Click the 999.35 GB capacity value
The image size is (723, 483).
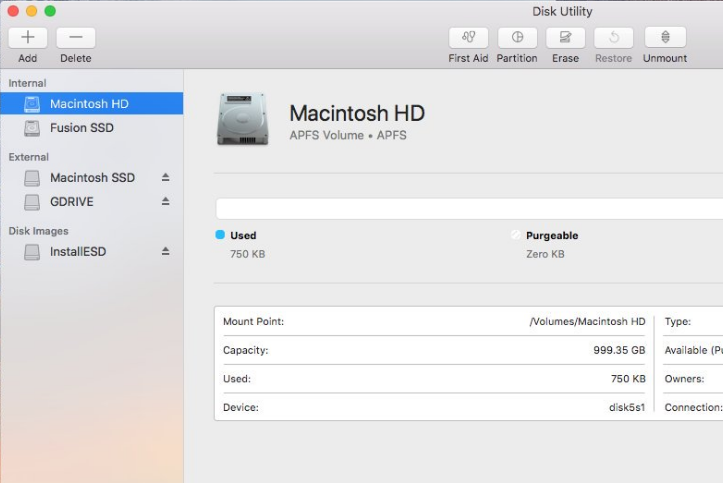[x=619, y=350]
